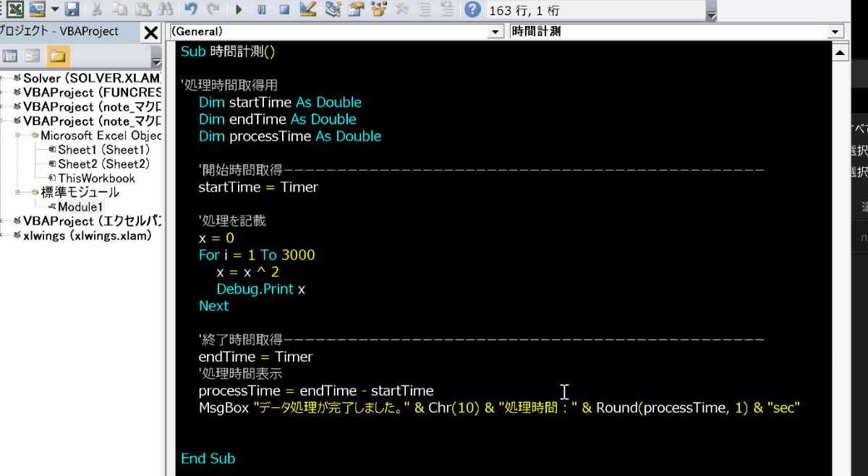Click the Break pause icon
The height and width of the screenshot is (476, 868).
[x=262, y=9]
